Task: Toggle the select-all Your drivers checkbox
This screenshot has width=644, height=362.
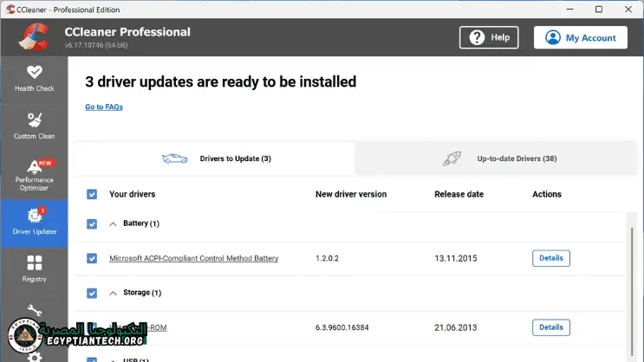Action: 92,194
